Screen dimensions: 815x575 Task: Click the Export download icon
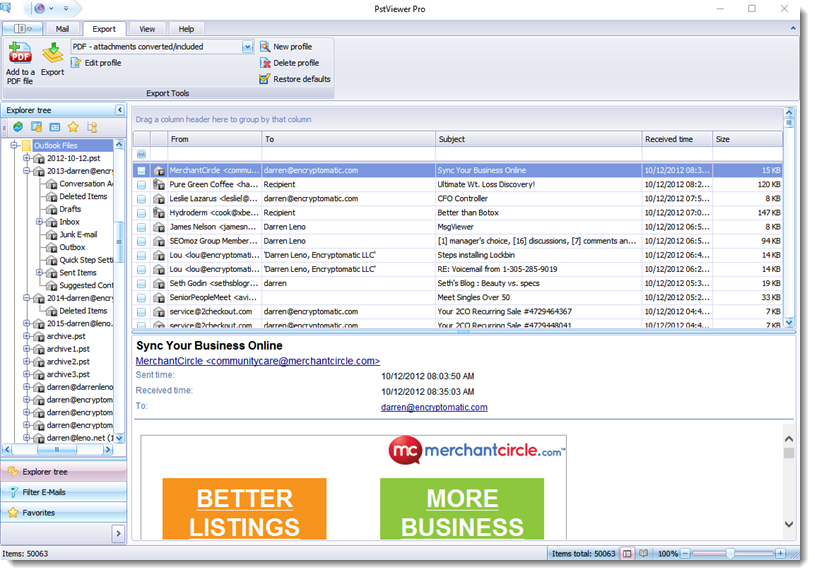[x=52, y=53]
